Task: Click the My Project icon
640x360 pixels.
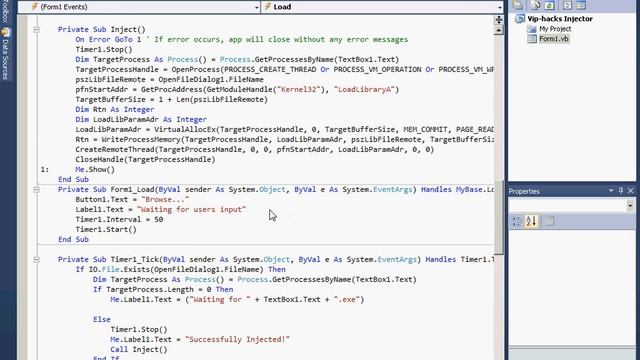Action: tap(532, 29)
